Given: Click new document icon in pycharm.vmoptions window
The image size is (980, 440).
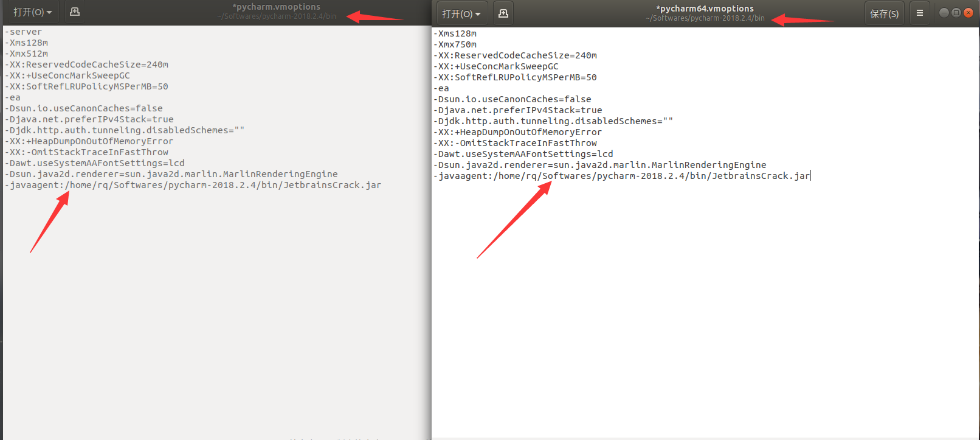Looking at the screenshot, I should point(75,12).
